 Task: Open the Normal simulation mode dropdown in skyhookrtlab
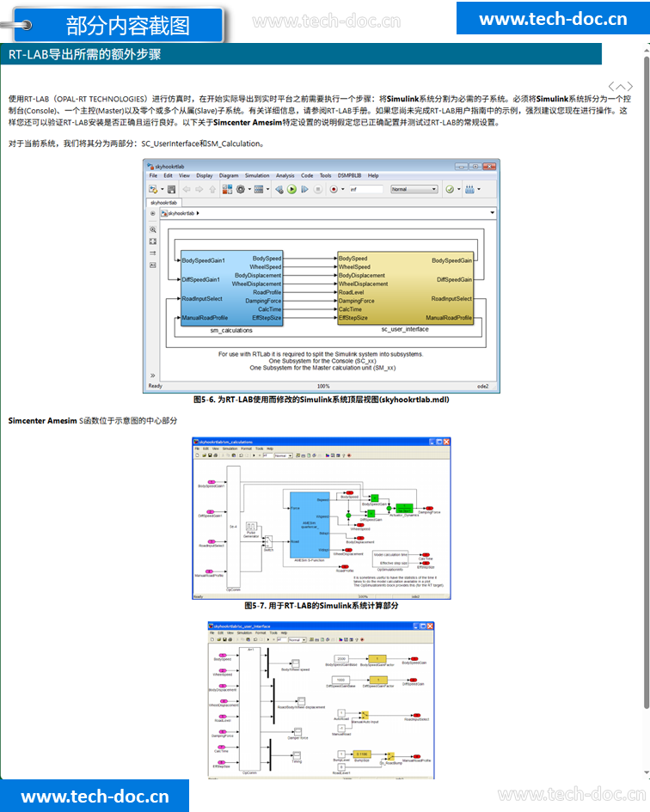[x=414, y=190]
